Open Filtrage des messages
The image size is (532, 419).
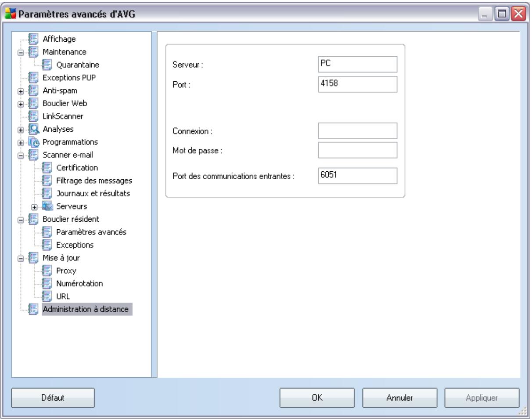[x=93, y=180]
